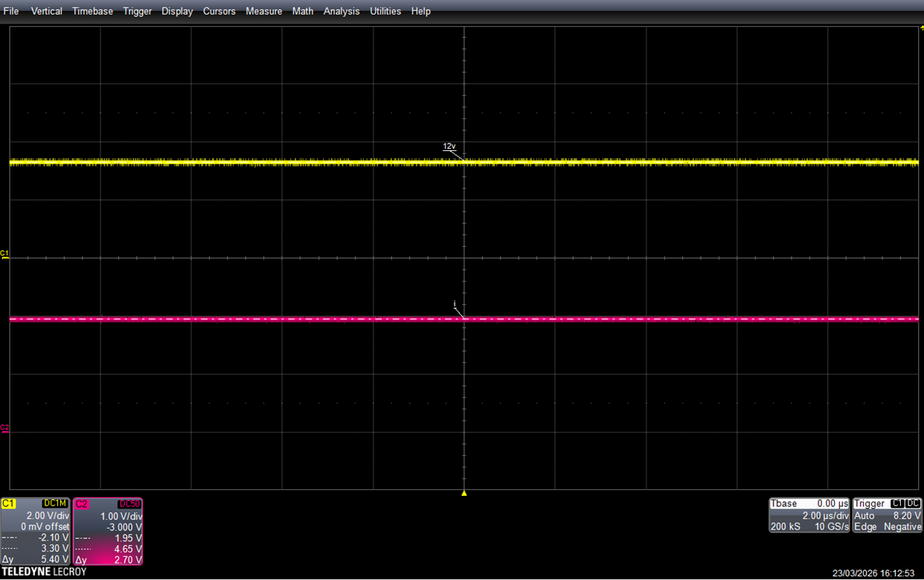The height and width of the screenshot is (580, 924).
Task: Toggle the DC50 coupling indicator on C2
Action: pyautogui.click(x=129, y=503)
